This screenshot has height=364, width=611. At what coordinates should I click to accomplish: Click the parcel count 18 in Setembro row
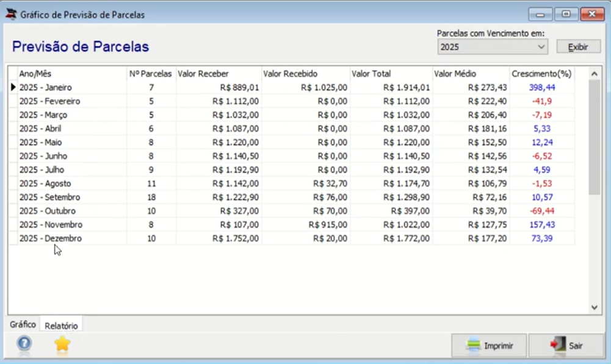(x=151, y=197)
